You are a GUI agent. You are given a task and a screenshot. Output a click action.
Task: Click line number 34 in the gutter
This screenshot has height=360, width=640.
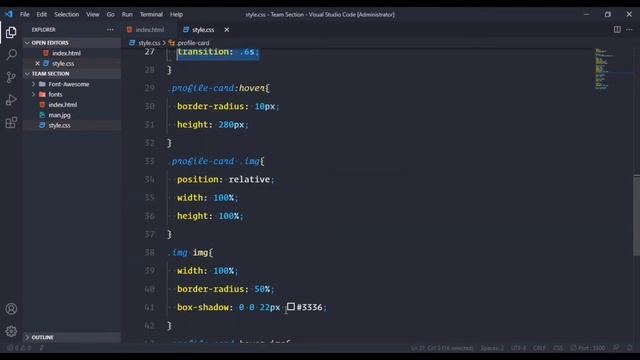coord(149,179)
